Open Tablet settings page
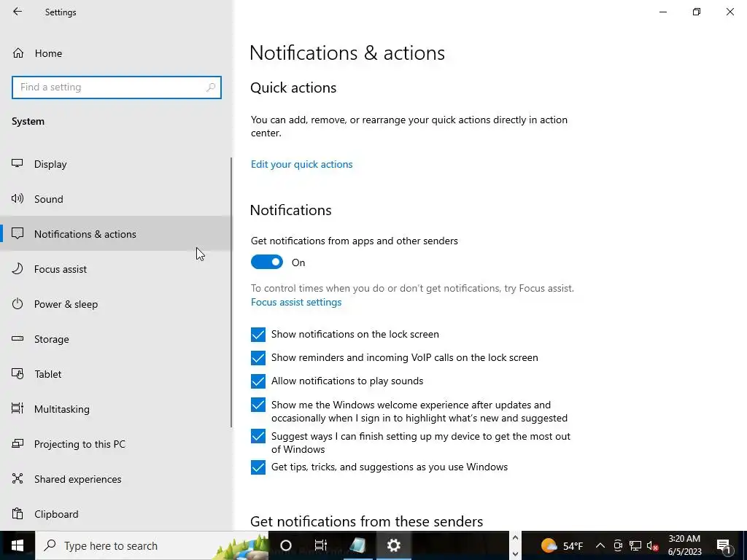The width and height of the screenshot is (747, 560). [116, 374]
